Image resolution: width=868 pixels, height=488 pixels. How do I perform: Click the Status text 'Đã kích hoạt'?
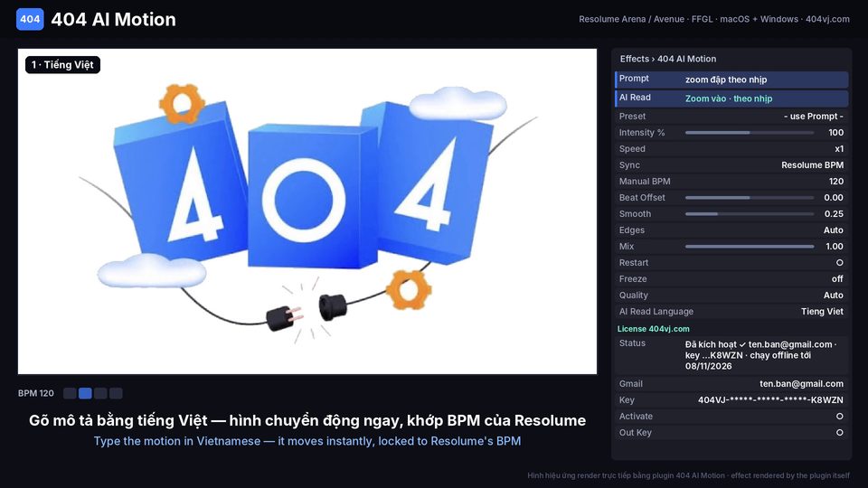click(711, 344)
